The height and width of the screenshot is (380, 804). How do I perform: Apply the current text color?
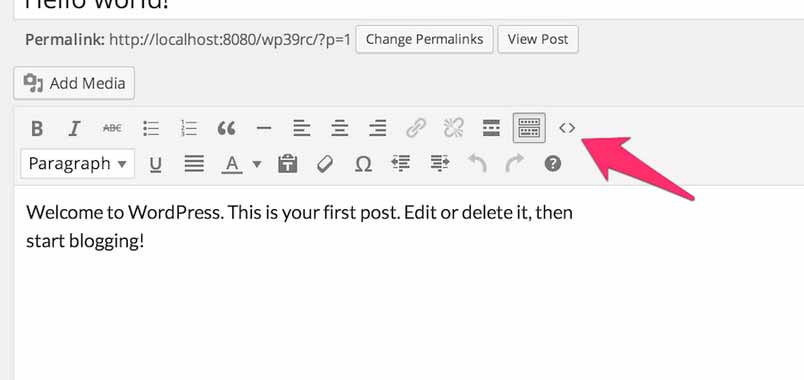pyautogui.click(x=232, y=164)
